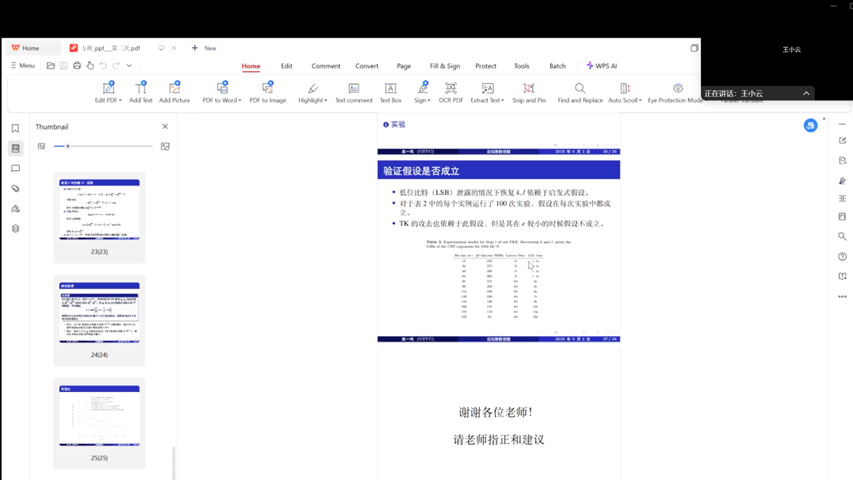Click the Add Text tool
The width and height of the screenshot is (853, 480).
141,92
